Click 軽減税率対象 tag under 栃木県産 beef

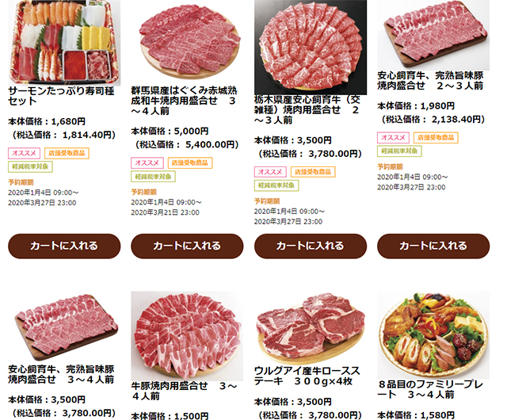click(276, 185)
